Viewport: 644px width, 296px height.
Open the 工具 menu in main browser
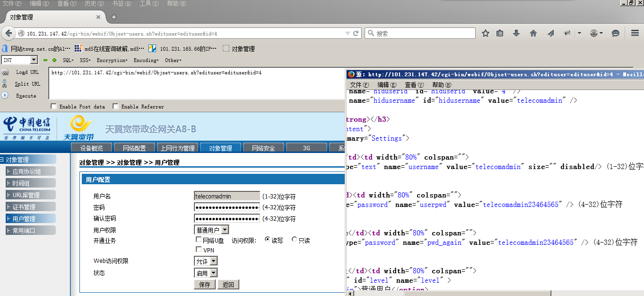click(149, 3)
